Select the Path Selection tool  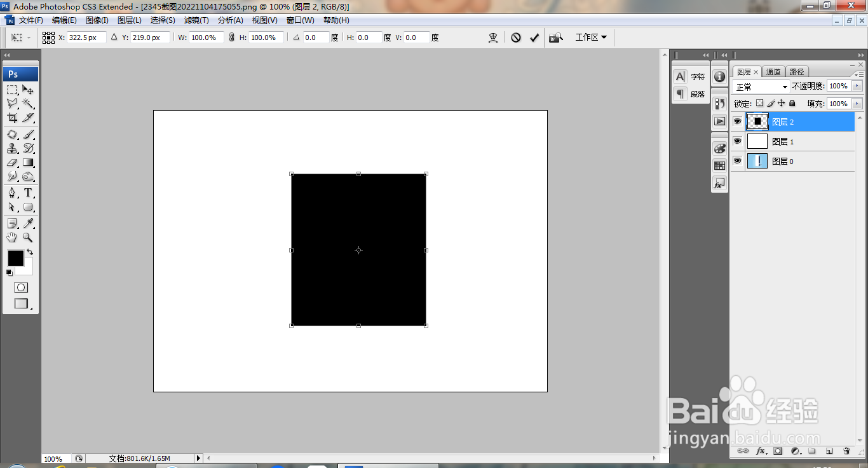[x=12, y=207]
